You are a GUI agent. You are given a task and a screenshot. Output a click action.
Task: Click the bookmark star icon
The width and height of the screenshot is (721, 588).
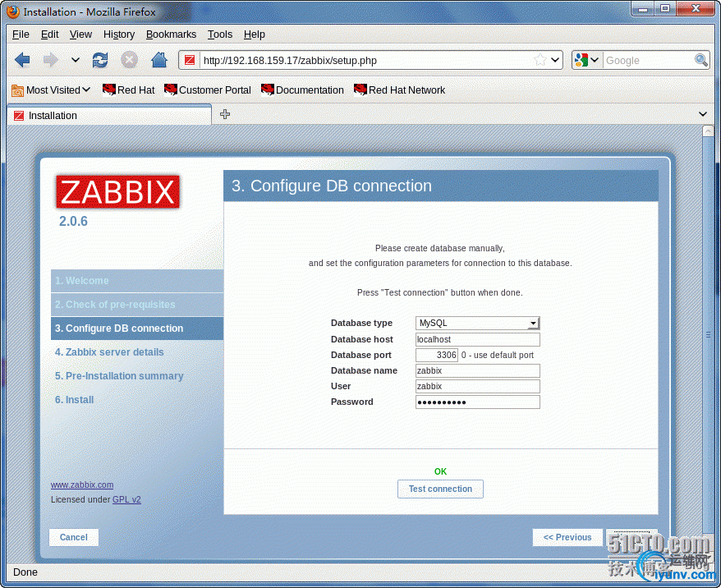pyautogui.click(x=540, y=60)
